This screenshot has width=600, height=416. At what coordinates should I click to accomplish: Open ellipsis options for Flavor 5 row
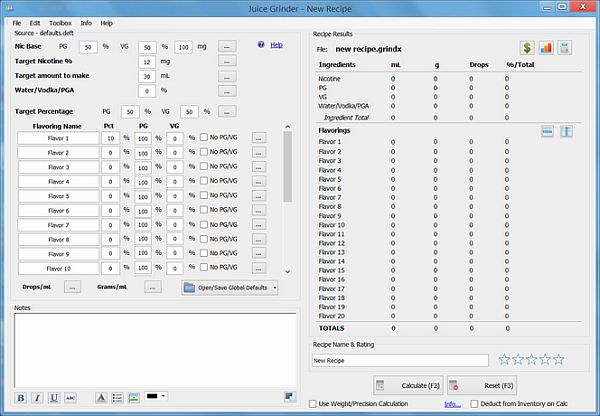coord(259,196)
